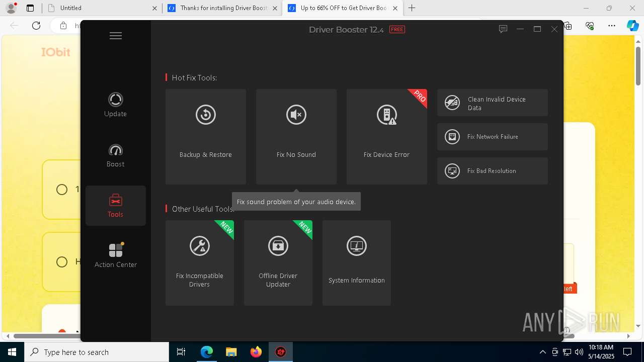Open the Fix Device Error tool
This screenshot has width=644, height=362.
point(387,137)
